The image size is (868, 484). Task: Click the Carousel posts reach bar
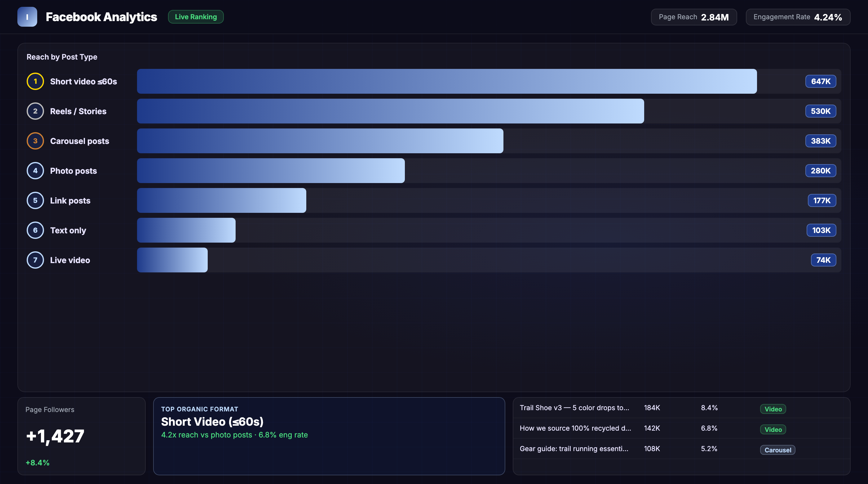click(x=320, y=141)
